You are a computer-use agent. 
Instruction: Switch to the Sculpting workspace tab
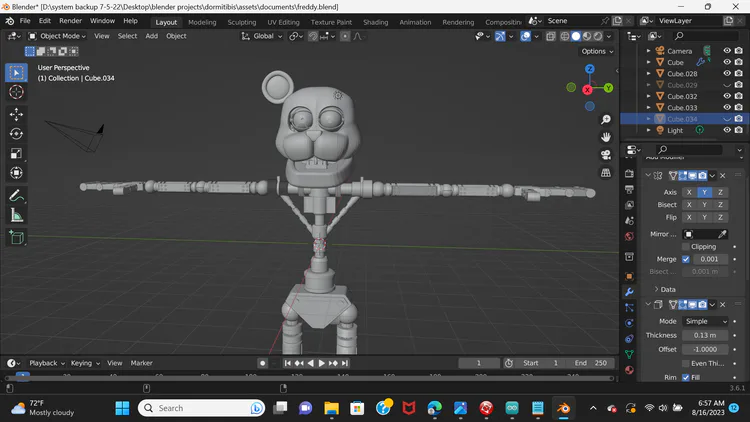pos(242,22)
